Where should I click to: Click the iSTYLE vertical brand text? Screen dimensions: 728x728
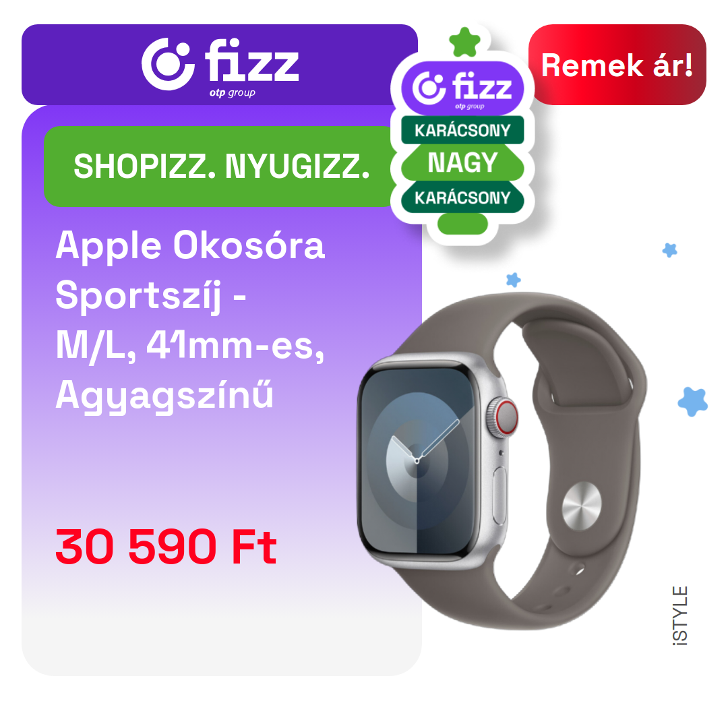click(679, 615)
